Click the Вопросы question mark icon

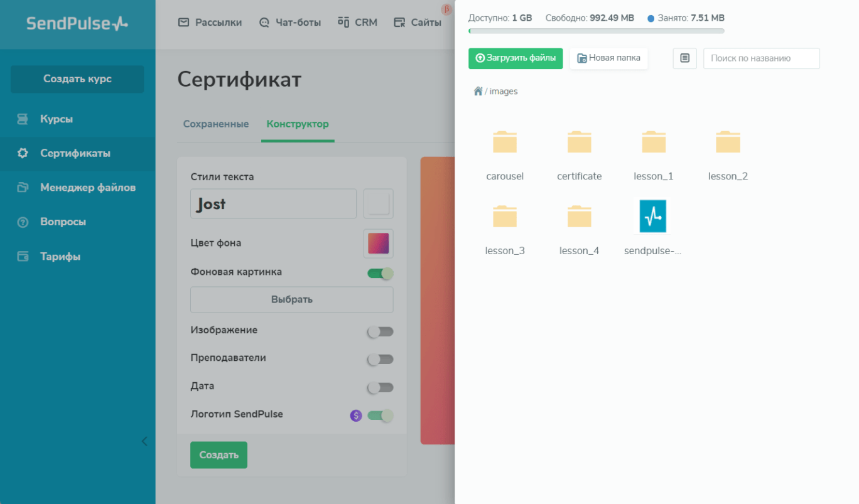[23, 222]
